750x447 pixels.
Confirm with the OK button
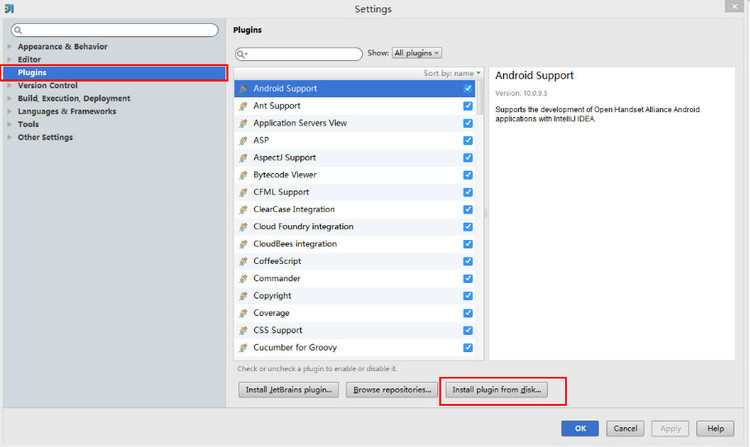click(x=580, y=428)
